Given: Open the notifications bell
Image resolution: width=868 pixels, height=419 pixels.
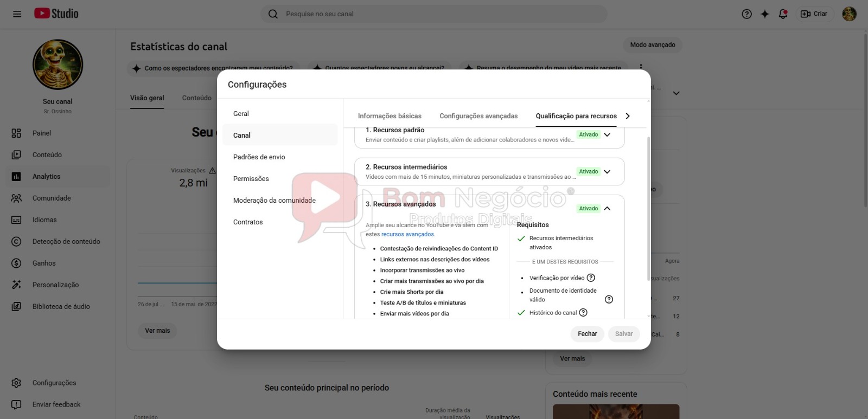Looking at the screenshot, I should pos(783,14).
